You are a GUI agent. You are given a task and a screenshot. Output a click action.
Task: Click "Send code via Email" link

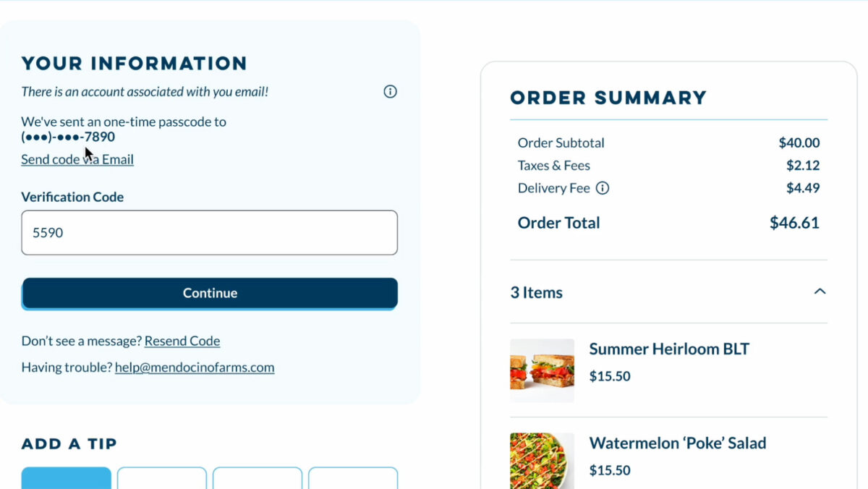point(77,160)
